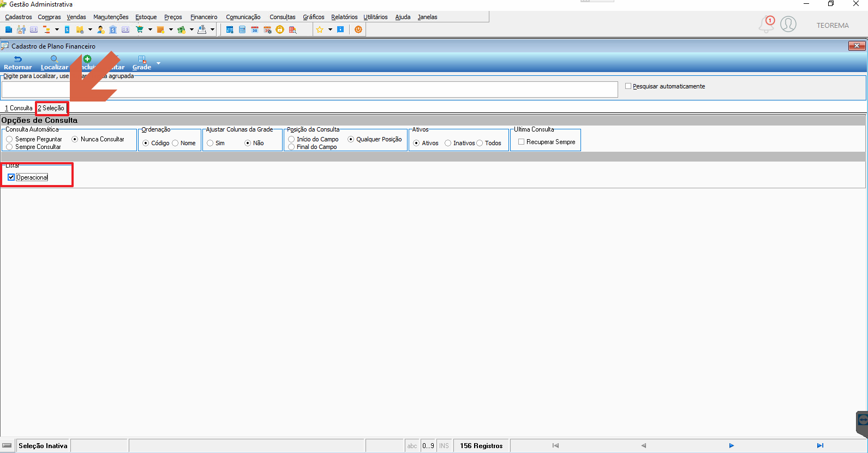Click the Seleção Inativa status bar label
Viewport: 868px width, 453px height.
pos(43,446)
